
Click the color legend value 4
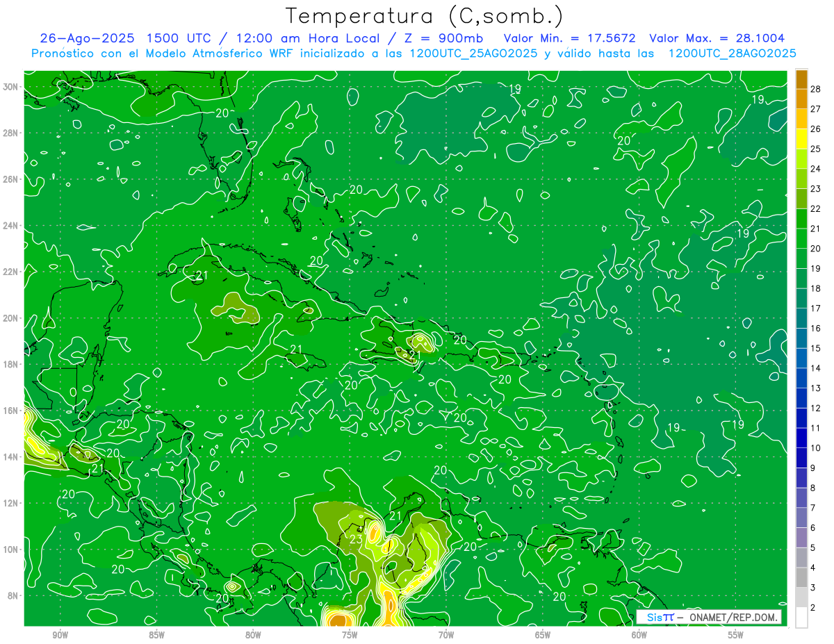pyautogui.click(x=813, y=568)
